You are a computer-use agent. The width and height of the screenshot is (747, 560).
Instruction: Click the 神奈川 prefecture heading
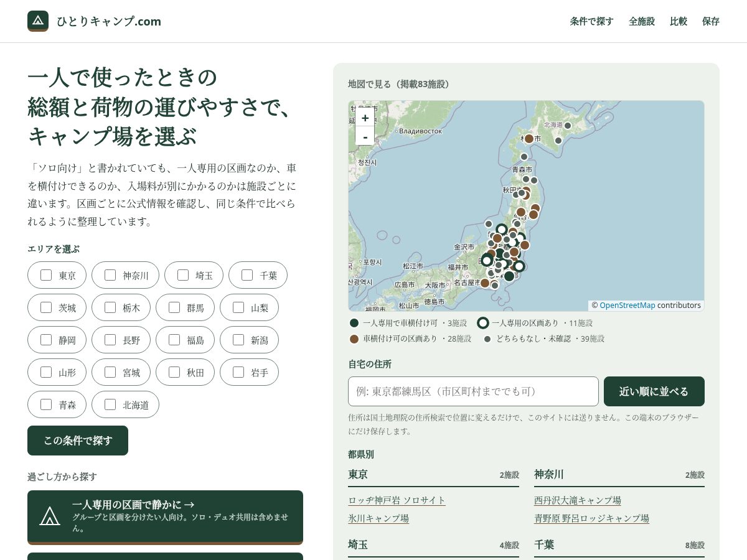(549, 475)
